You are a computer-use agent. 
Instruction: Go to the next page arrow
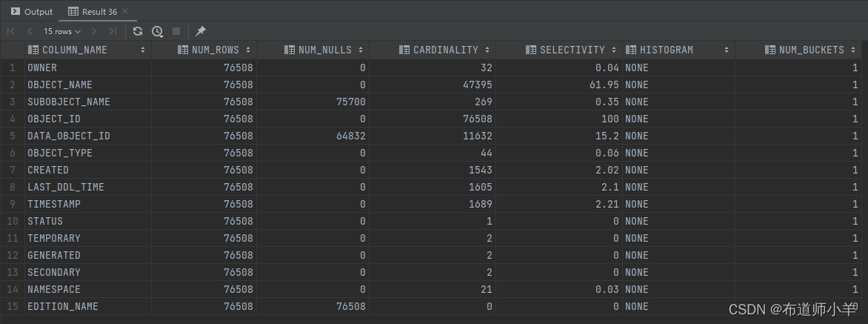(x=93, y=31)
